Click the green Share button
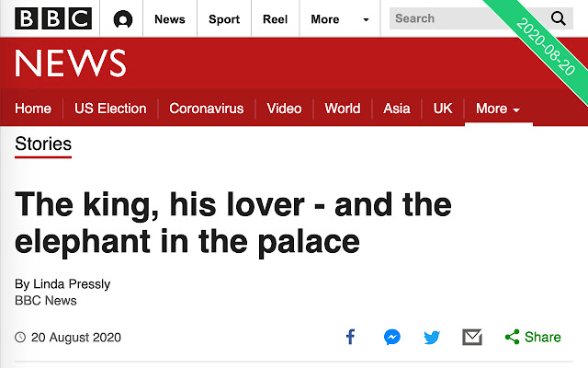 point(533,337)
